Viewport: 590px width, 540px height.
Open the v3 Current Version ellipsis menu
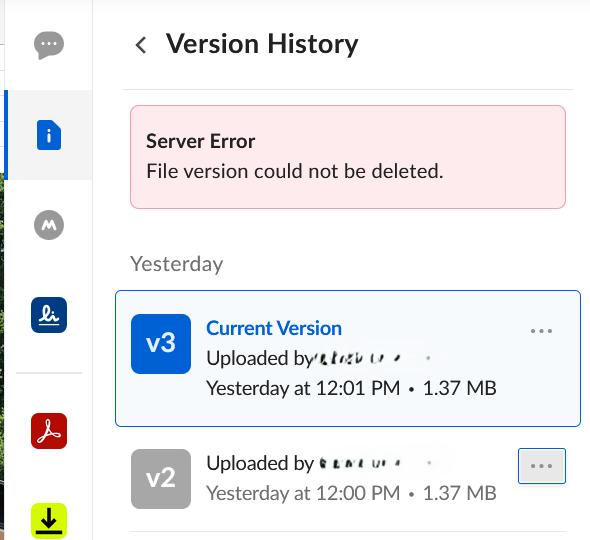(541, 331)
